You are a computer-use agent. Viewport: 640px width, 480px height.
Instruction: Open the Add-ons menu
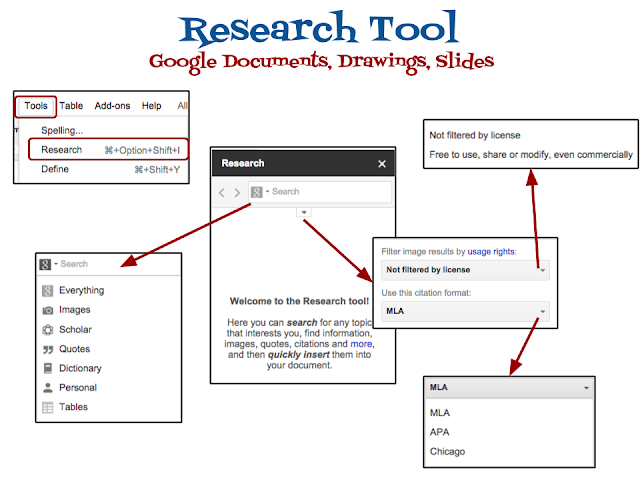[x=112, y=106]
